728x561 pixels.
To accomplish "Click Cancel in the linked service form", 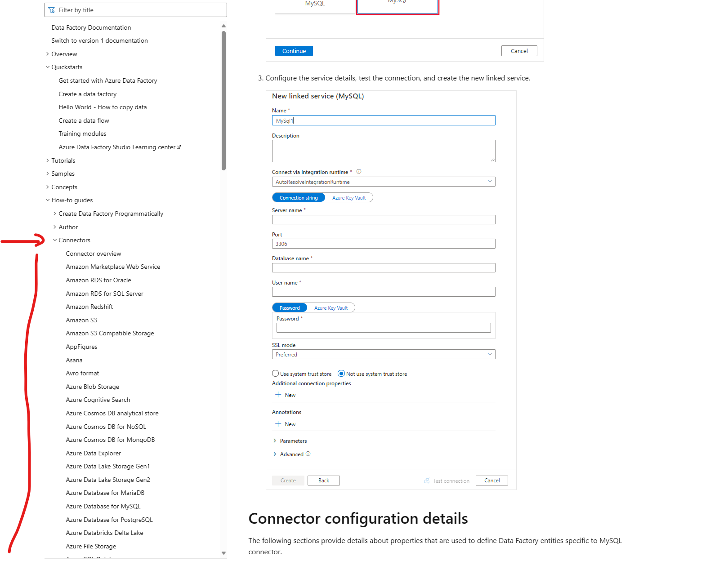I will tap(492, 481).
